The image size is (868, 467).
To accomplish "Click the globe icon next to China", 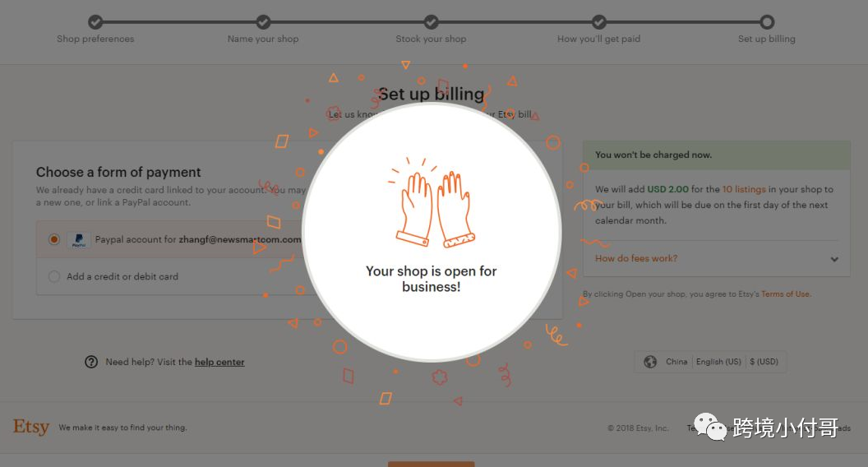I will [x=650, y=362].
